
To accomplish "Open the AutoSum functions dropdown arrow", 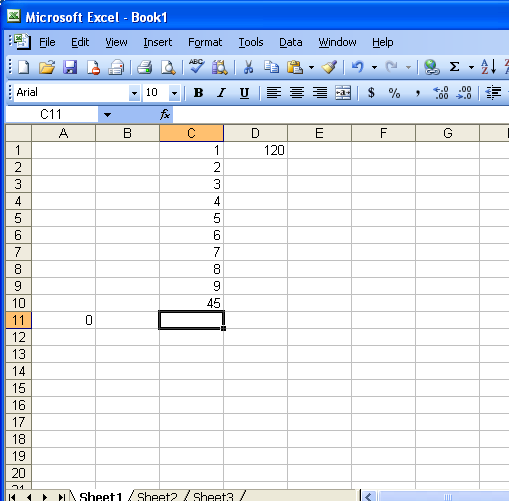I will point(471,68).
